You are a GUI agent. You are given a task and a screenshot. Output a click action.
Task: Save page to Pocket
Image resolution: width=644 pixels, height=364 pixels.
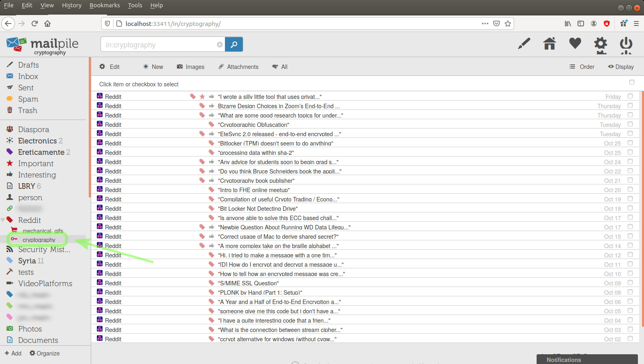(496, 24)
